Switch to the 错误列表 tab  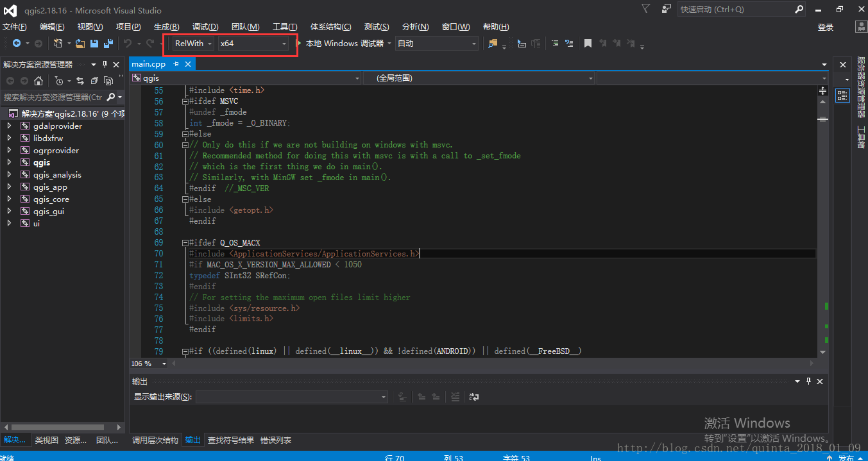click(x=276, y=440)
